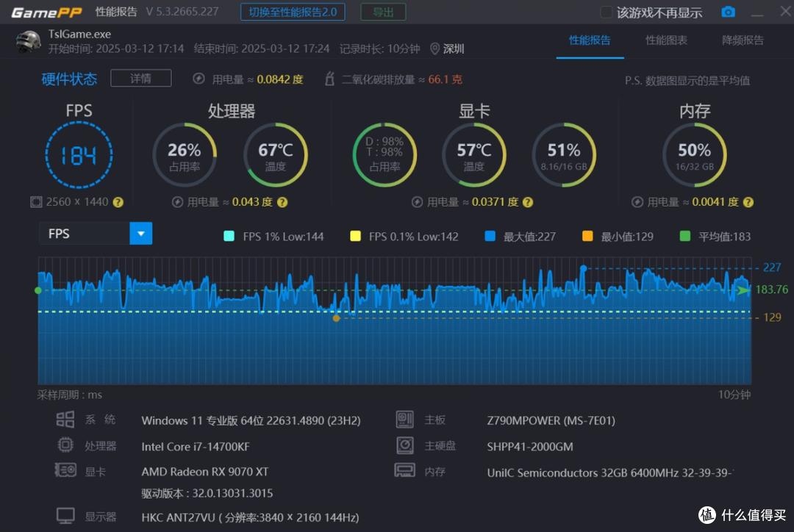
Task: Click the processor chip icon beside Intel Core
Action: (x=65, y=445)
